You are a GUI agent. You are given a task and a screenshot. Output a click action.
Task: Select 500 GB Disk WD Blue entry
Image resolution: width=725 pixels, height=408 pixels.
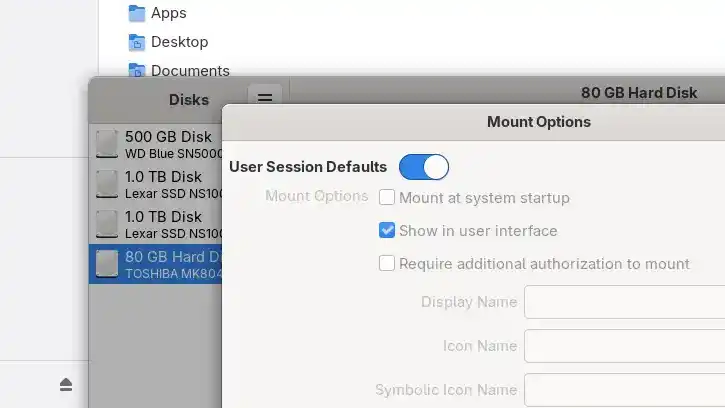[167, 144]
